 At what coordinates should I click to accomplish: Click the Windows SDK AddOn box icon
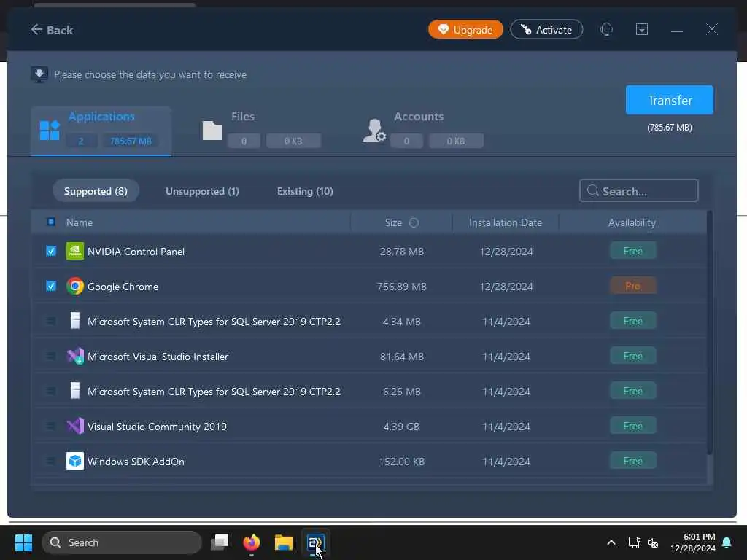pyautogui.click(x=75, y=461)
